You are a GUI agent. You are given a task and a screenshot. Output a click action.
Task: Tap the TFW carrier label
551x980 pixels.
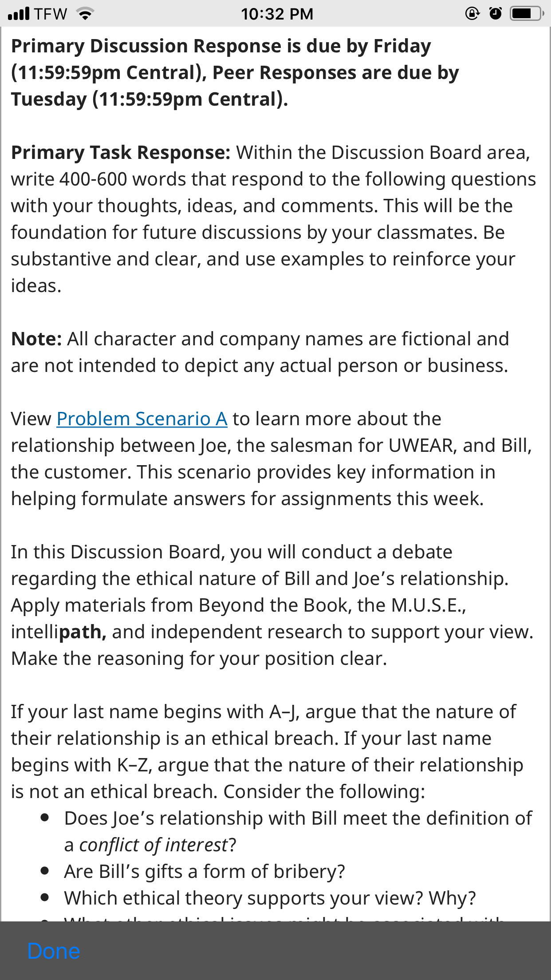[x=51, y=14]
